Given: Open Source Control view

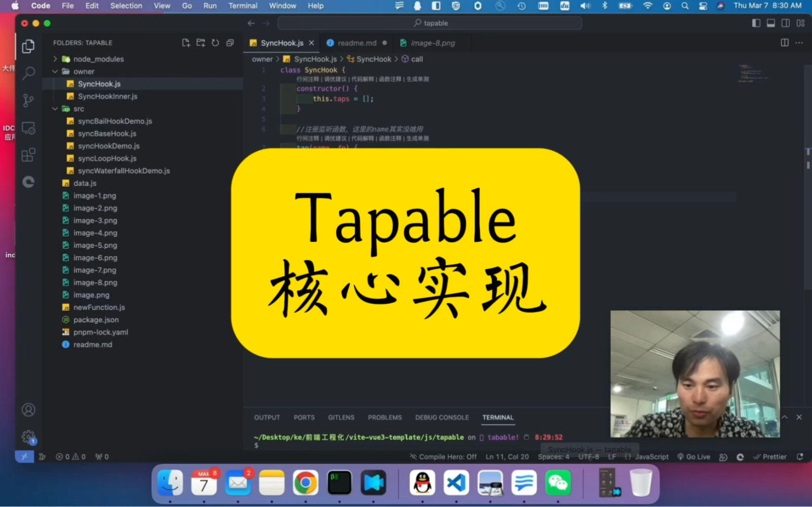Looking at the screenshot, I should (28, 100).
